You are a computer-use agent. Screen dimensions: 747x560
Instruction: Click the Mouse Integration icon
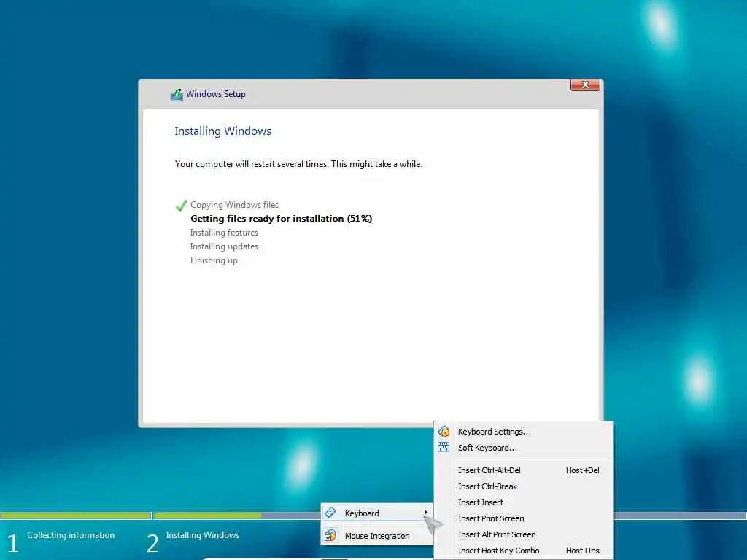(330, 536)
